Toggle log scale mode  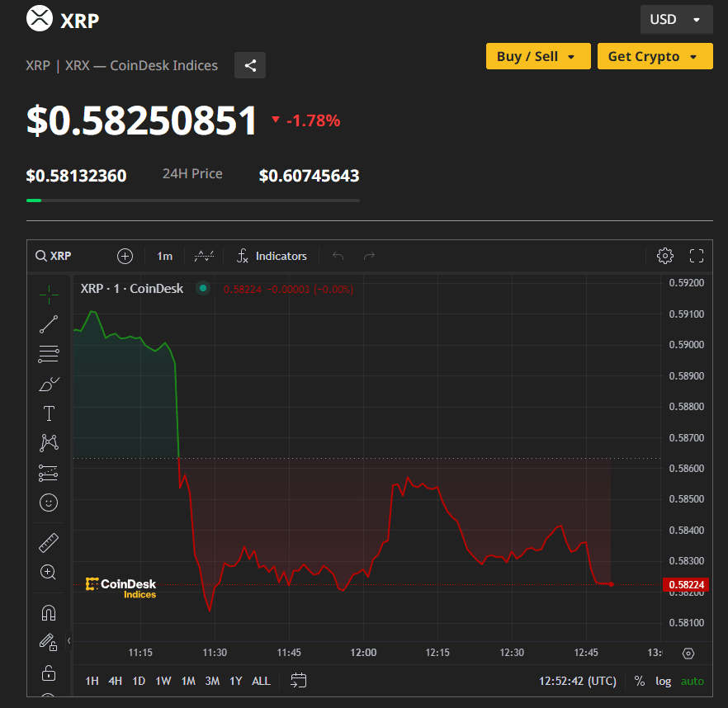pyautogui.click(x=663, y=681)
